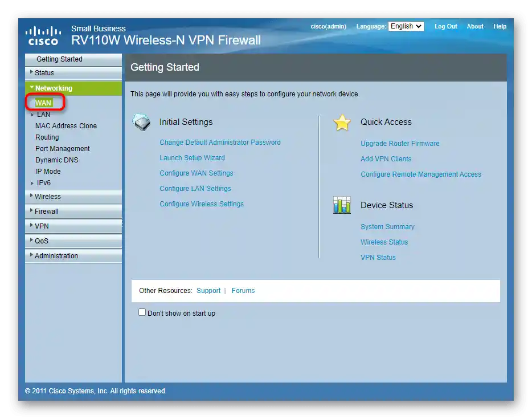Expand the QoS menu section
Image resolution: width=532 pixels, height=419 pixels.
pyautogui.click(x=73, y=241)
